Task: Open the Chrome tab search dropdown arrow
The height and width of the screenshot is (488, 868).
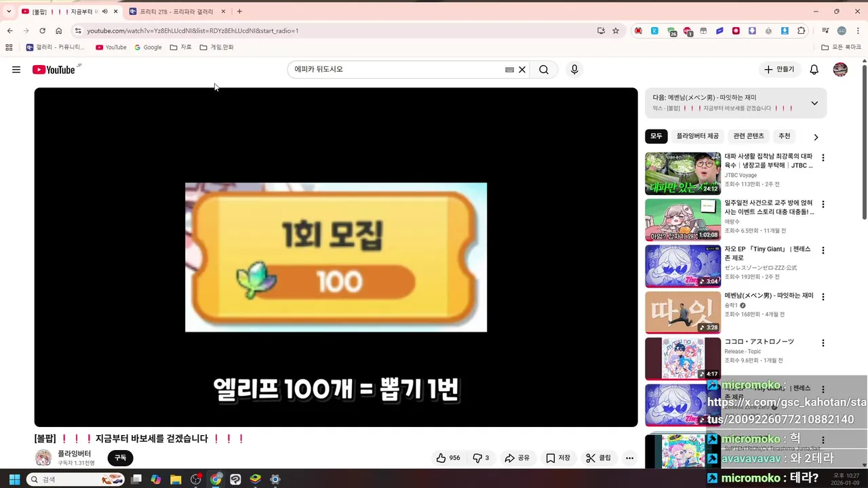Action: 9,12
